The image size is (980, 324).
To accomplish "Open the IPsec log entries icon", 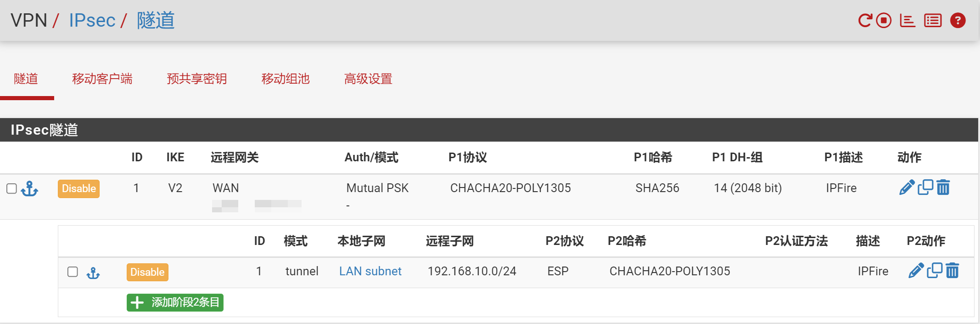I will 933,21.
